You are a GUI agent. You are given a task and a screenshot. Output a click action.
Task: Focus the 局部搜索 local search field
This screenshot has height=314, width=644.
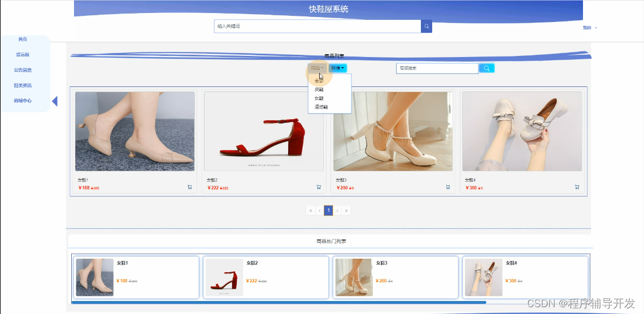pos(437,68)
